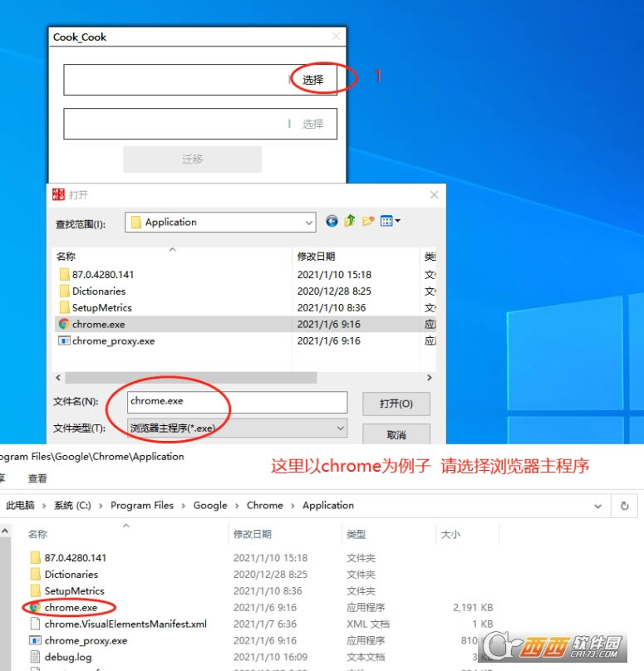Select 87.0.4280.141 folder in Explorer
Image resolution: width=644 pixels, height=671 pixels.
(68, 557)
